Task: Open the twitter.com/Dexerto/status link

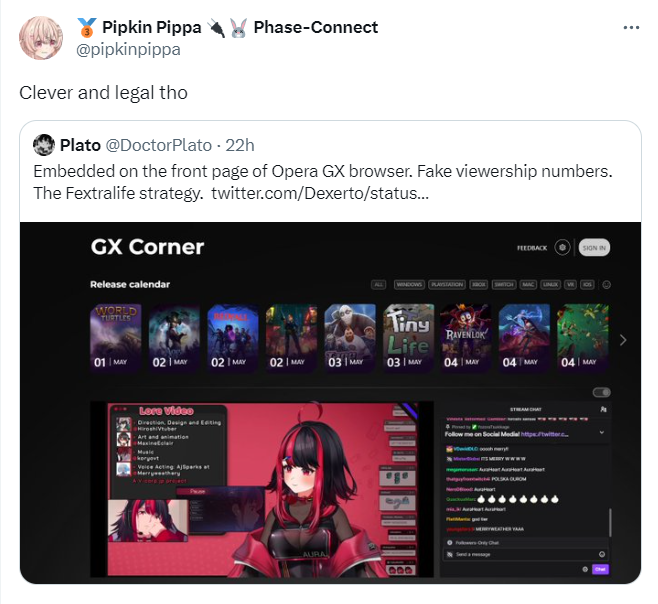Action: pos(320,193)
